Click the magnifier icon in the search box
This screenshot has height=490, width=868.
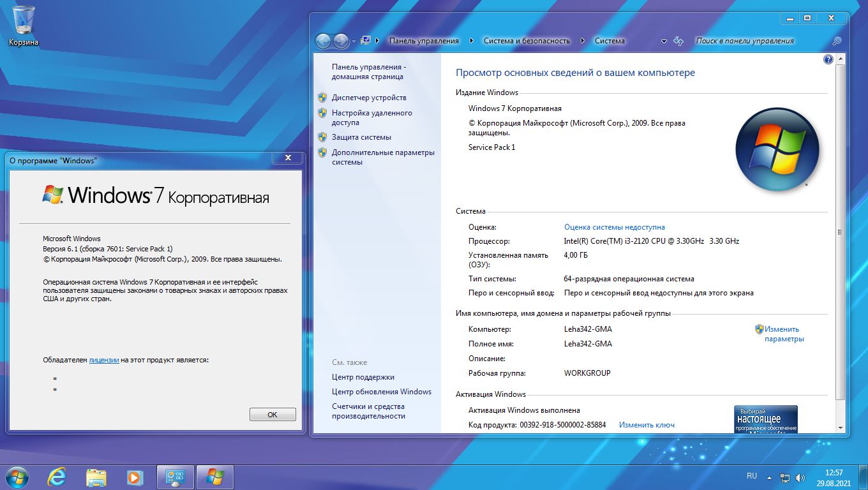pos(837,41)
